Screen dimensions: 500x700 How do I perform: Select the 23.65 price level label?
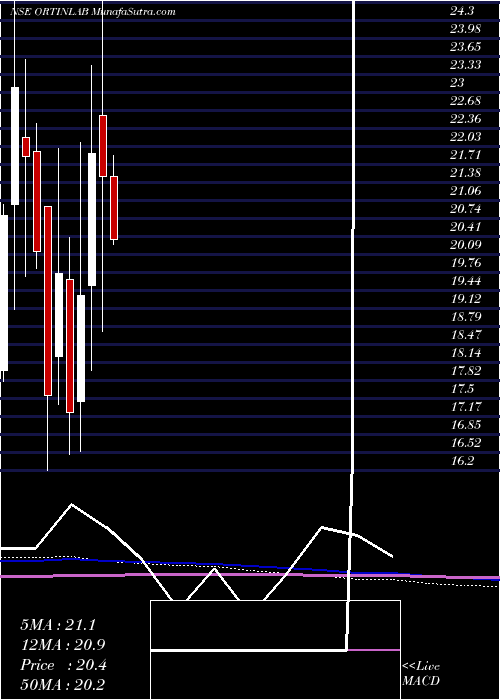coord(465,47)
